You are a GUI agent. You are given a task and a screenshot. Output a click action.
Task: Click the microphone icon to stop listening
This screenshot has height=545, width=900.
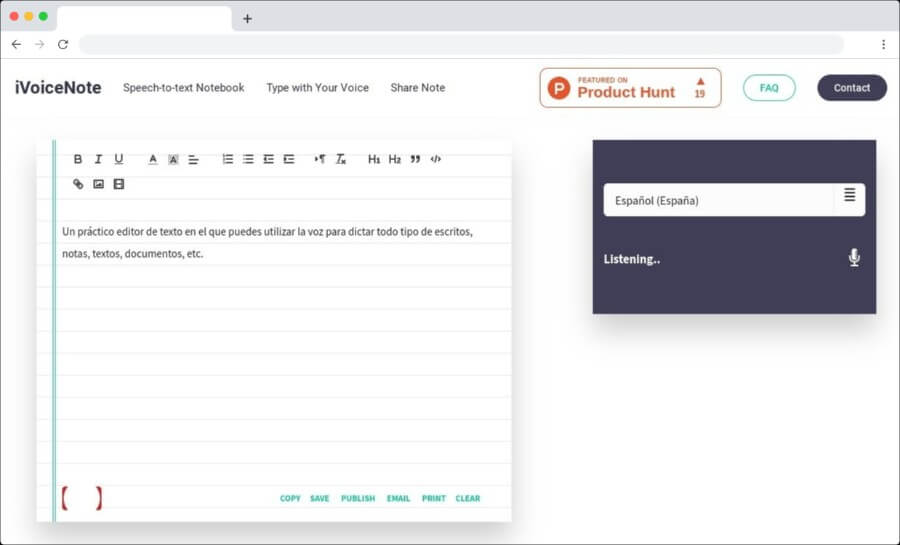point(854,258)
